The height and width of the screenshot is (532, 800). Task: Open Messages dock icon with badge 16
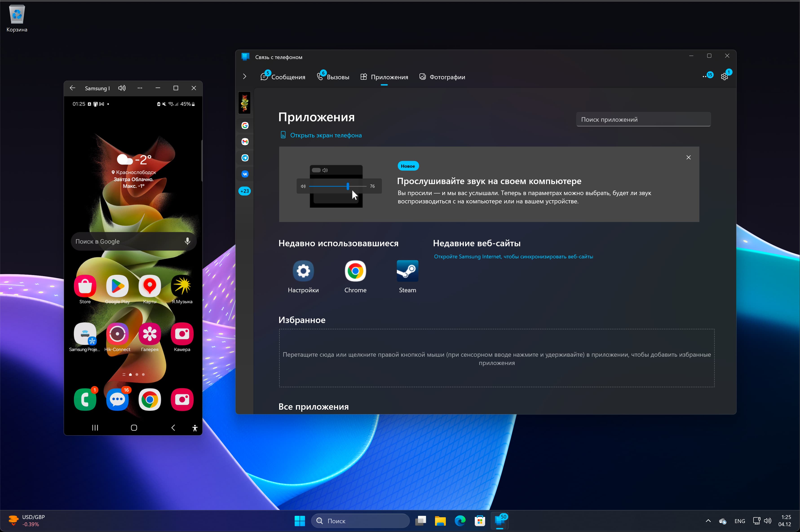(117, 400)
